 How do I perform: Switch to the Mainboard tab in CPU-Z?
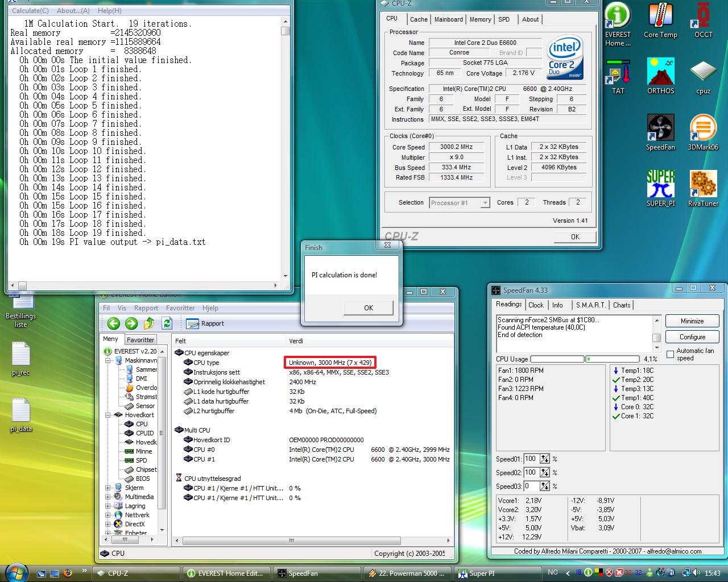448,19
